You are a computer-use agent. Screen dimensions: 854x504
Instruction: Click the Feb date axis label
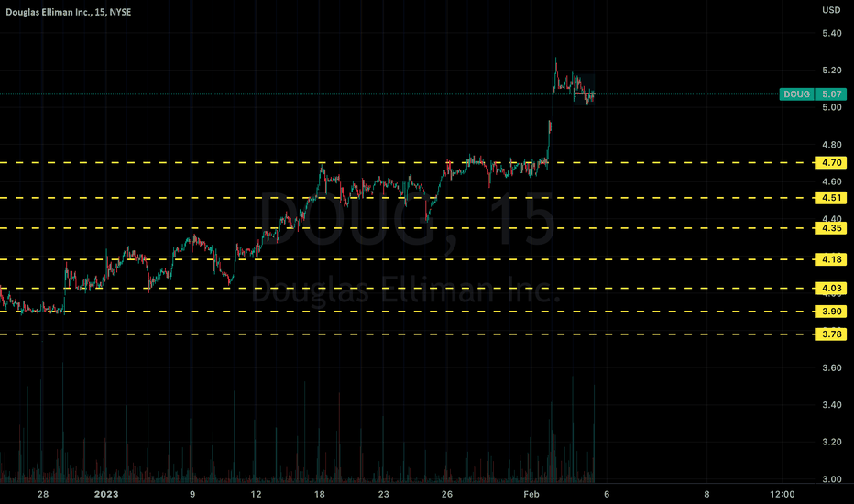tap(531, 494)
